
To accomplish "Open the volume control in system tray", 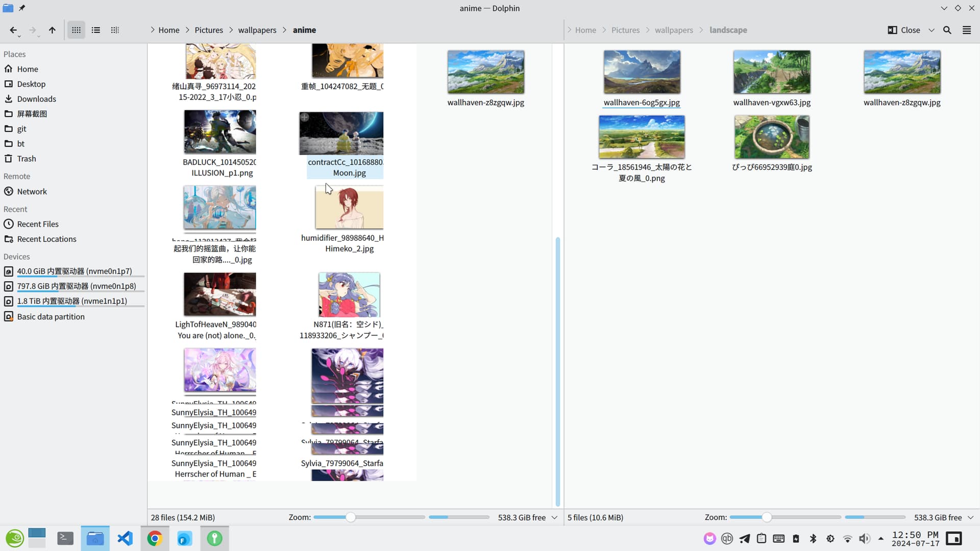I will coord(865,538).
